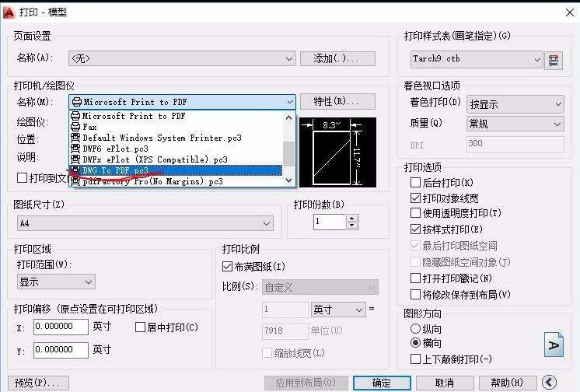Click the printer list scrollbar up arrow
This screenshot has height=392, width=580.
pyautogui.click(x=289, y=117)
